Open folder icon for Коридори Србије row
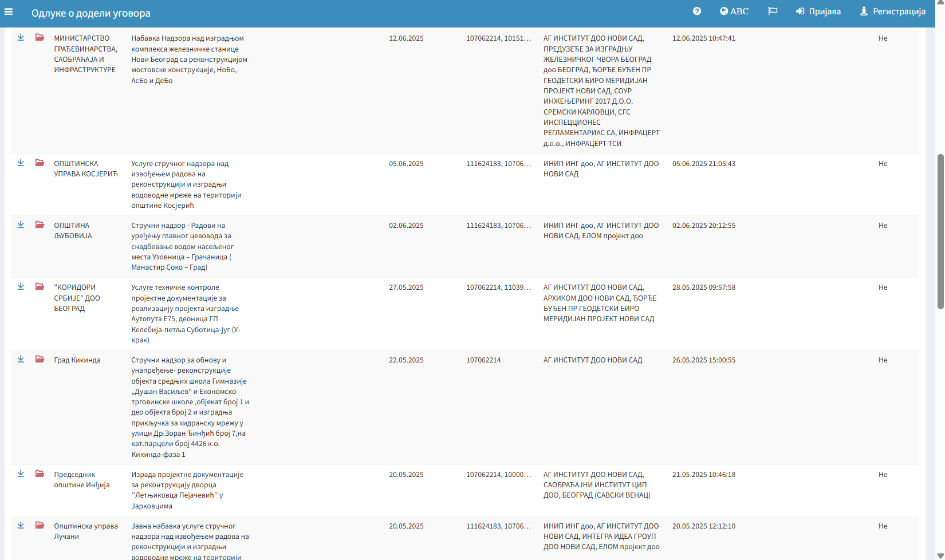This screenshot has height=560, width=945. coord(40,287)
